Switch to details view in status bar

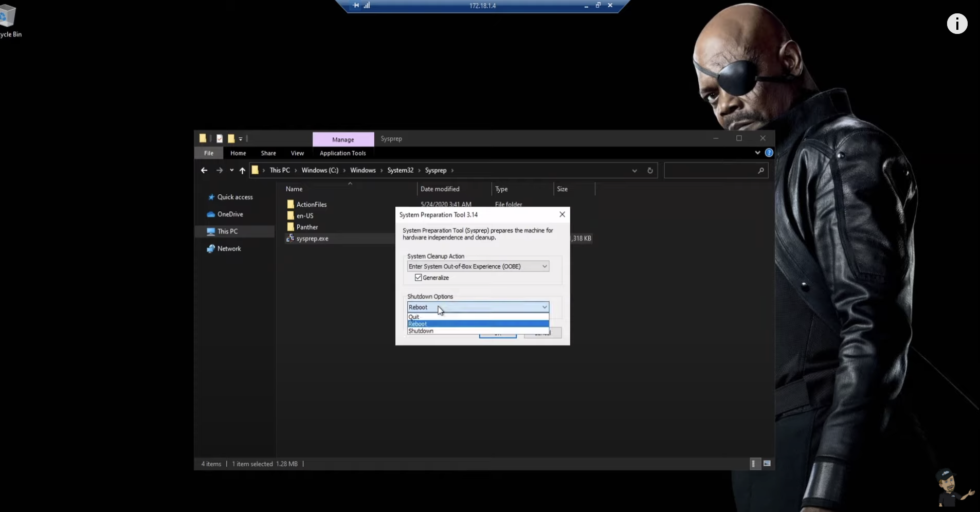[x=754, y=464]
